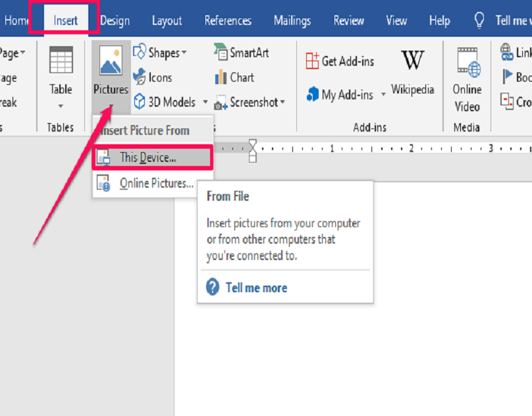Click the Tell me more link
532x416 pixels.
[x=256, y=288]
